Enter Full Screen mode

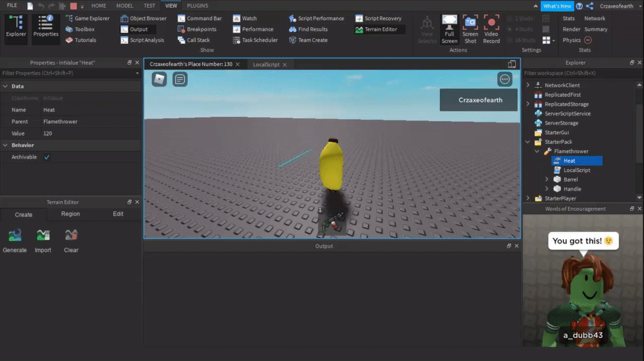[x=450, y=29]
